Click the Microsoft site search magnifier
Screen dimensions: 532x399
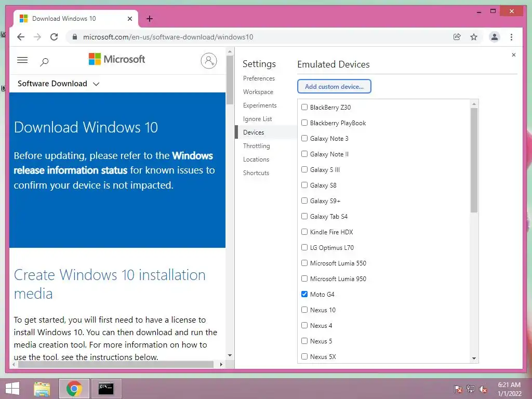pos(44,62)
